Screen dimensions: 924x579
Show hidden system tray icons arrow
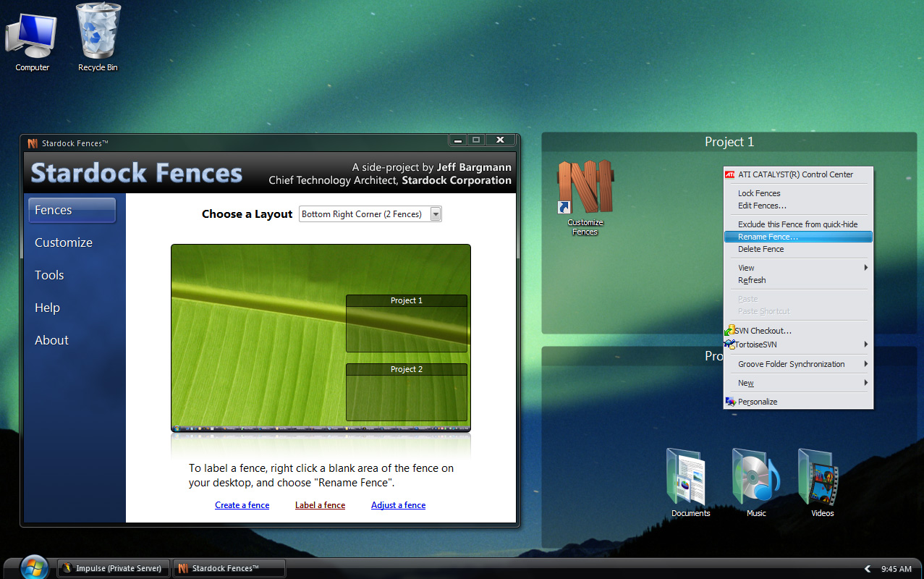868,569
